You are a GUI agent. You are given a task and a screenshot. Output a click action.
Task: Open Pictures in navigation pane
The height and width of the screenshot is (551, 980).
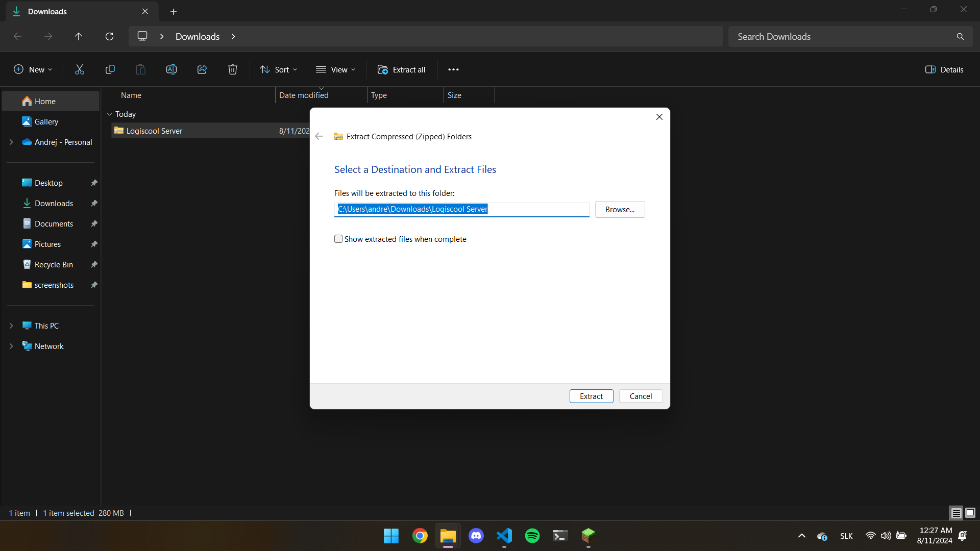click(x=51, y=244)
